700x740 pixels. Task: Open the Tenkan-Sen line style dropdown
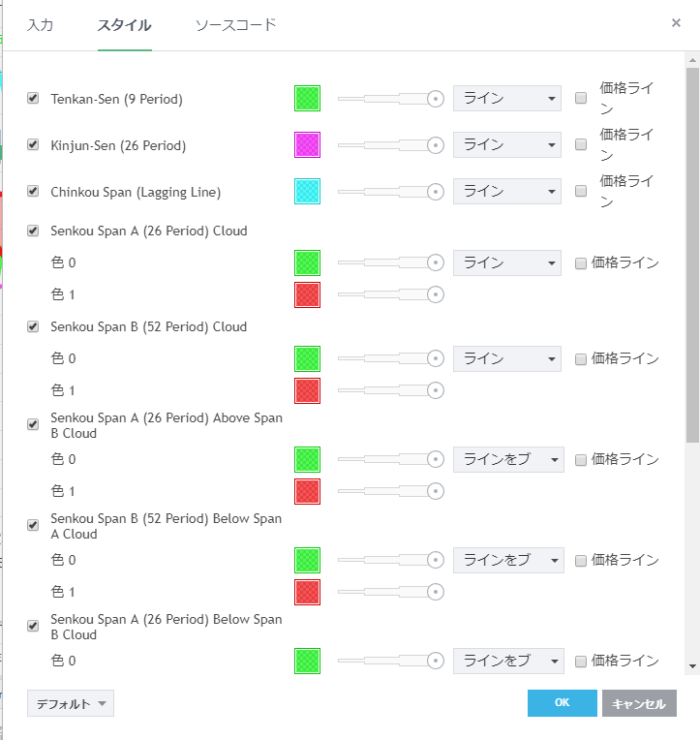point(506,98)
